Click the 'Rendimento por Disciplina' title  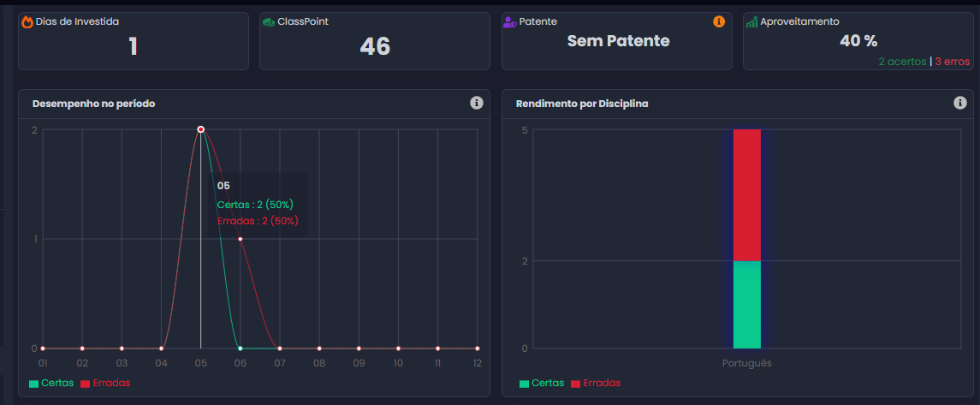pyautogui.click(x=582, y=104)
